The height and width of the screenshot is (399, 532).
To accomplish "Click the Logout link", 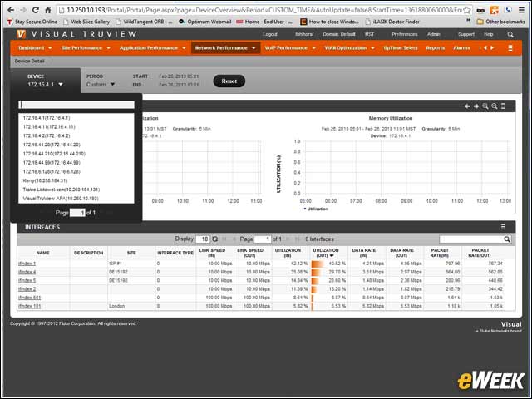I will [x=270, y=34].
